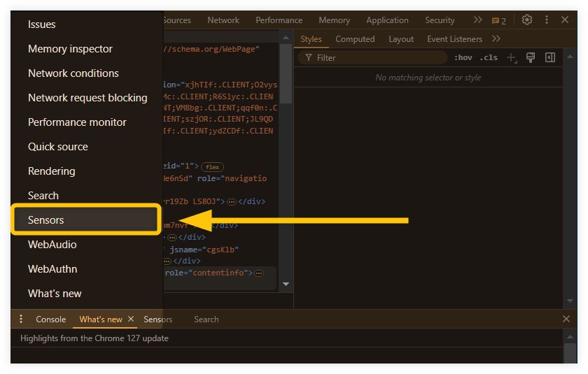Choose Rendering from the tools menu

tap(51, 171)
